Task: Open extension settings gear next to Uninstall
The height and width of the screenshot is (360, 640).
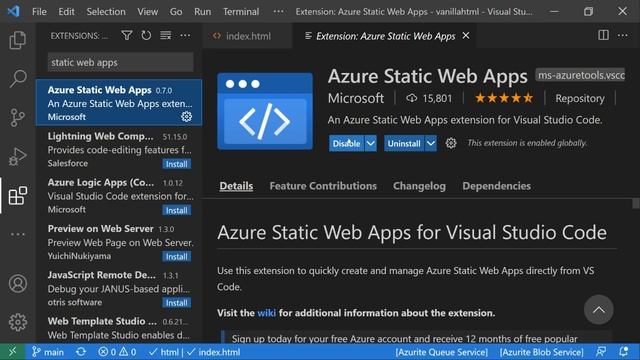Action: point(451,143)
